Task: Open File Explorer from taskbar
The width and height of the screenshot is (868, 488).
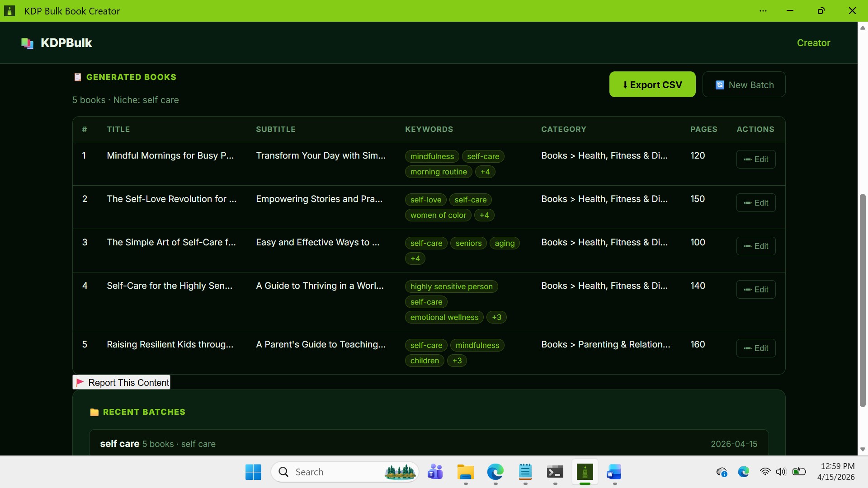Action: 465,472
